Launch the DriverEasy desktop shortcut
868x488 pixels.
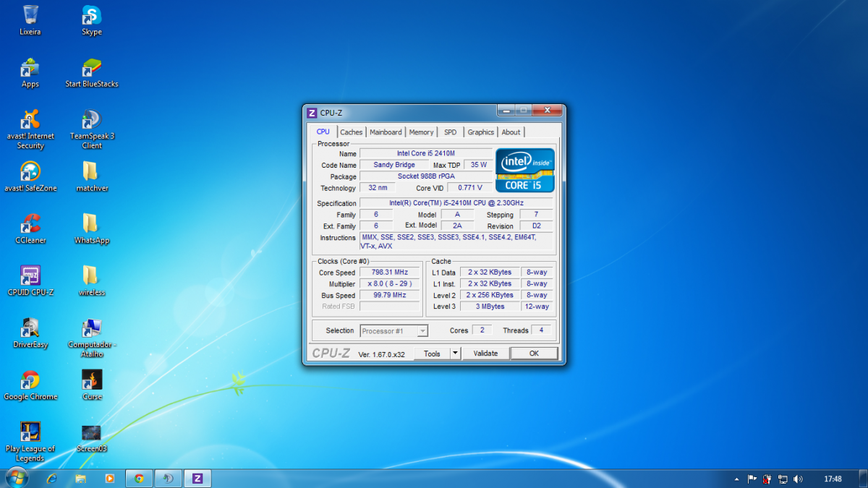pyautogui.click(x=30, y=333)
